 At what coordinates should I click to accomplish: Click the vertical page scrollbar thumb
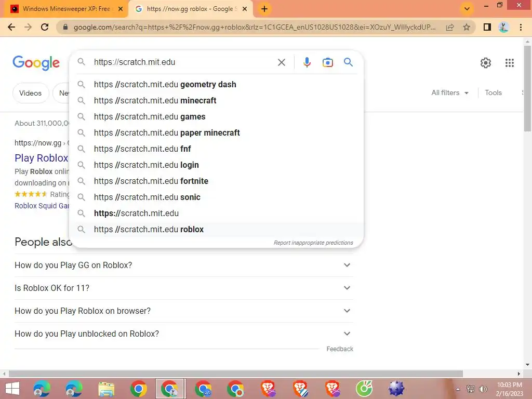pyautogui.click(x=527, y=88)
